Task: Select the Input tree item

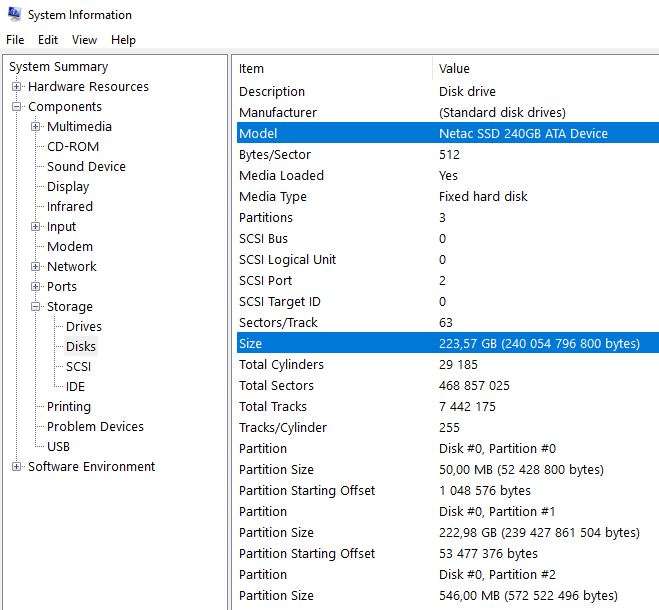Action: pyautogui.click(x=61, y=227)
